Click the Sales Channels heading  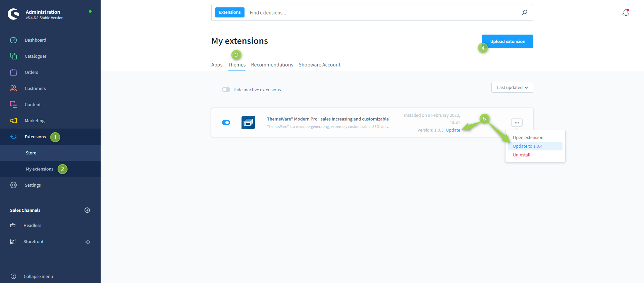tap(25, 210)
